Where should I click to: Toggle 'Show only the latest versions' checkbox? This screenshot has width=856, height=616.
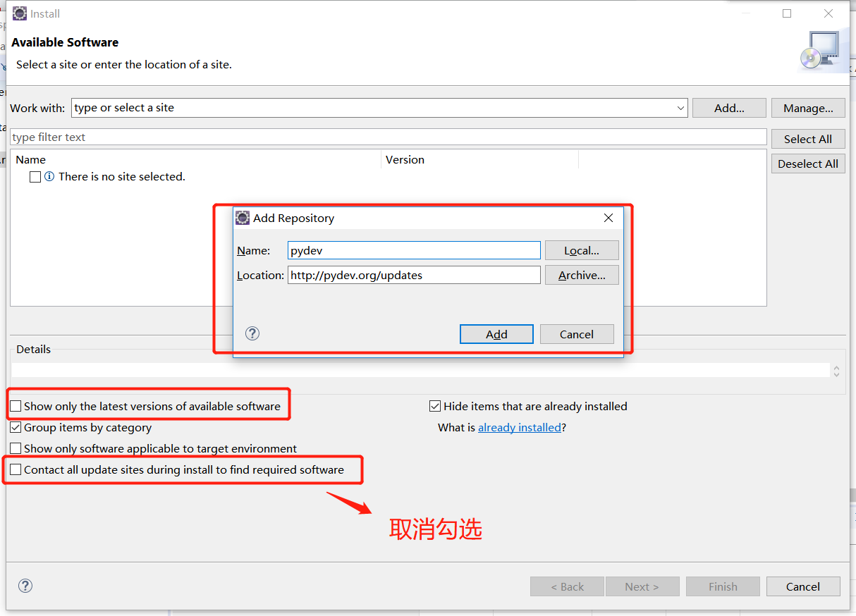click(x=16, y=406)
